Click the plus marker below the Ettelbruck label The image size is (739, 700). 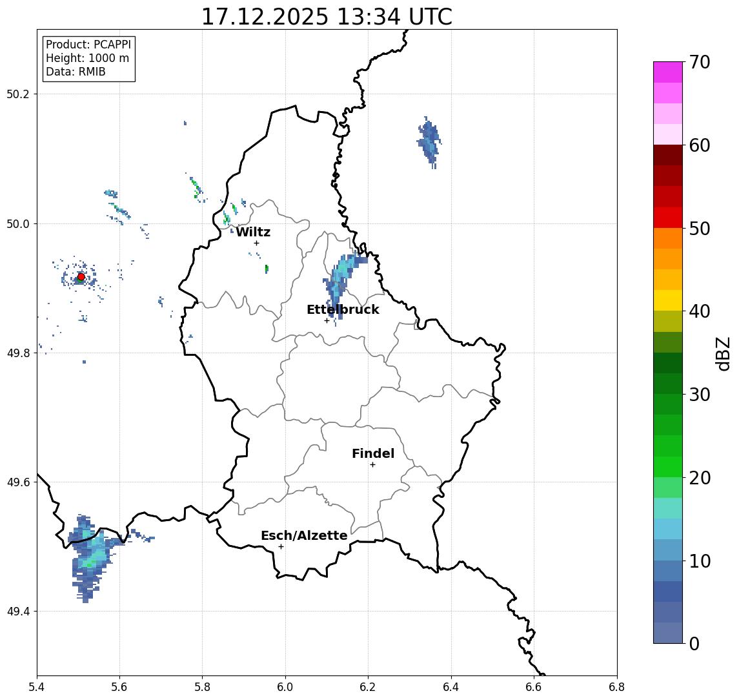[x=327, y=321]
